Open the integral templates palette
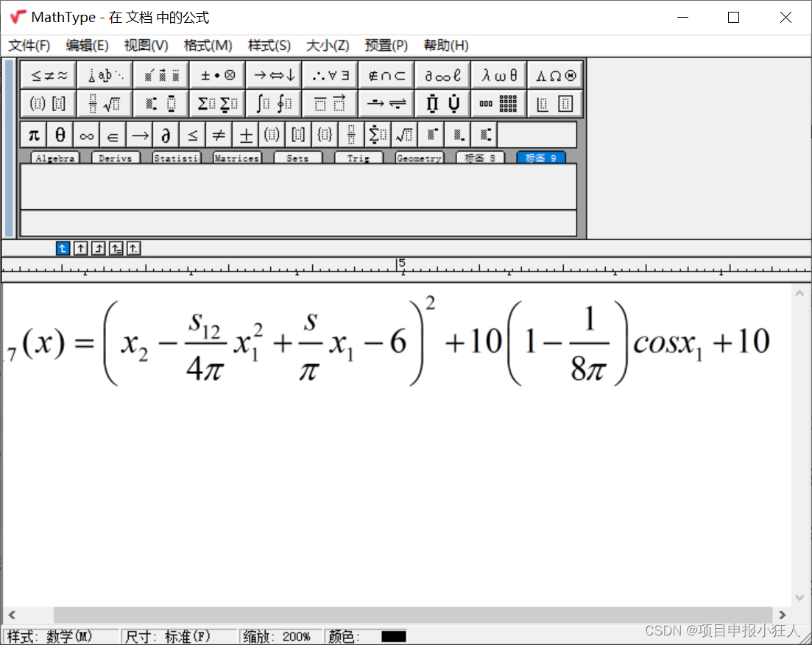 (x=273, y=103)
